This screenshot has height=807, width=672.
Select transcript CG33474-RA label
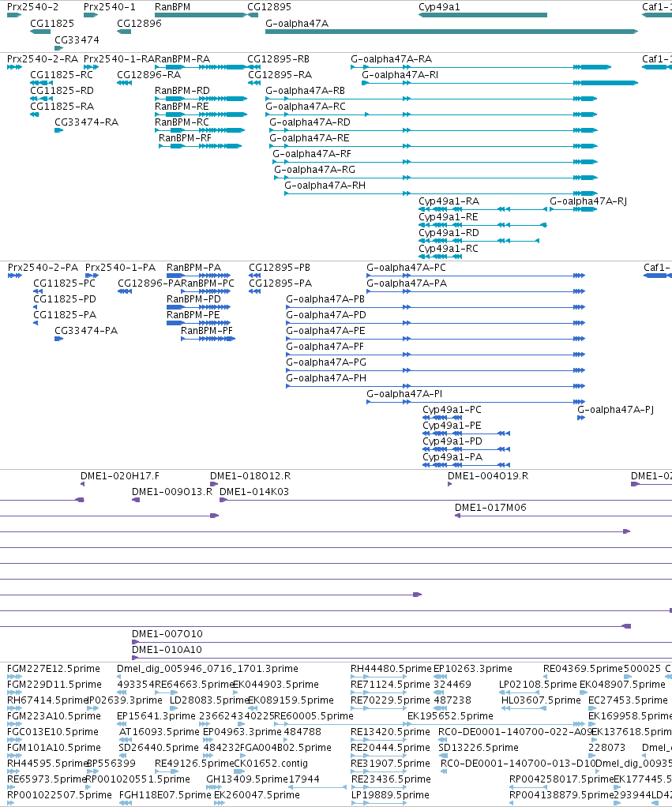[x=86, y=122]
